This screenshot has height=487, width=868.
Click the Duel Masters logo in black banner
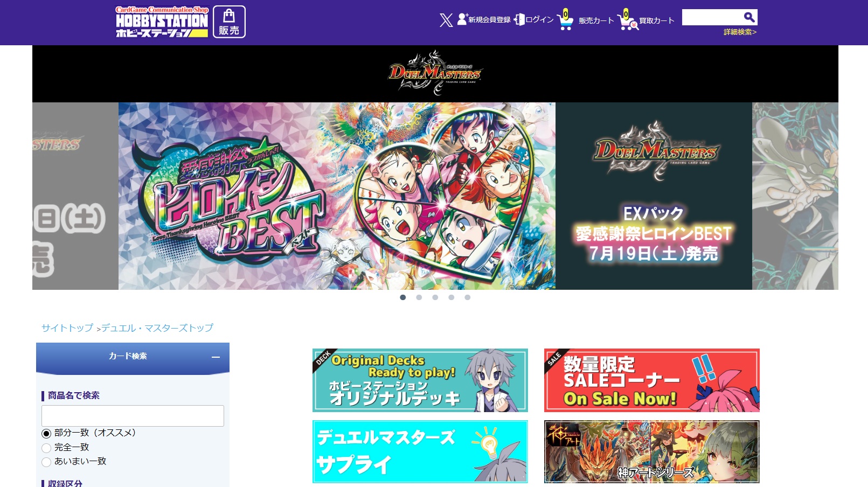(x=435, y=73)
